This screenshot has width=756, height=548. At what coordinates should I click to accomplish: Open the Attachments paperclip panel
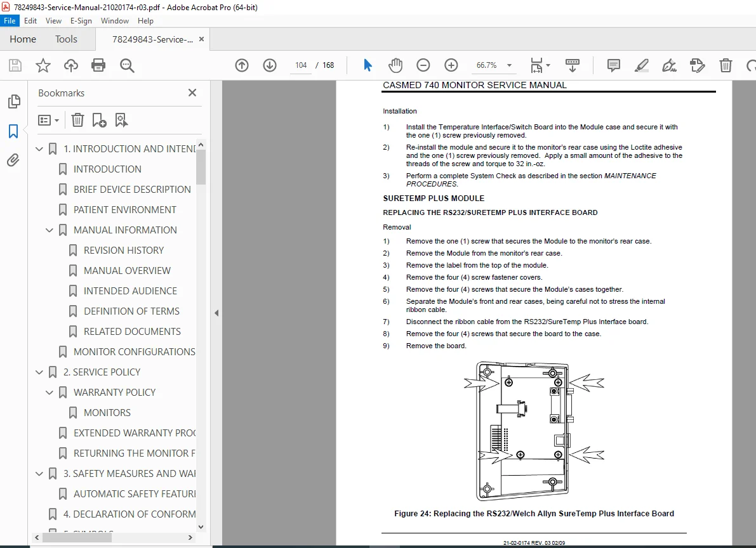tap(13, 160)
